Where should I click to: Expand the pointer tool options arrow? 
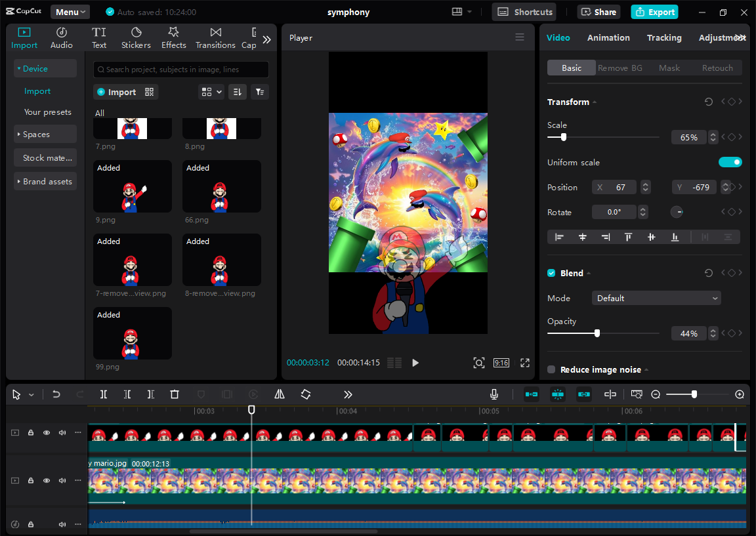[x=31, y=395]
